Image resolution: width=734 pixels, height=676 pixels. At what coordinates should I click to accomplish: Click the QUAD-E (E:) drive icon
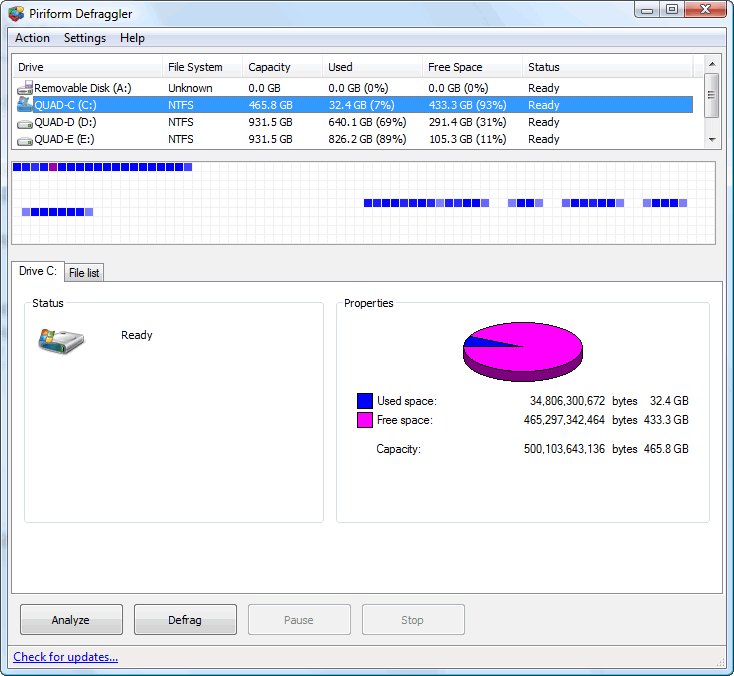(x=25, y=140)
